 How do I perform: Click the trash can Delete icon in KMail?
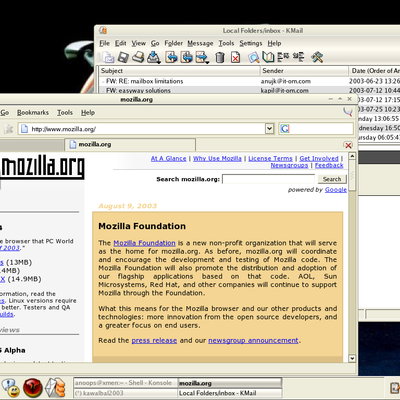coord(219,58)
